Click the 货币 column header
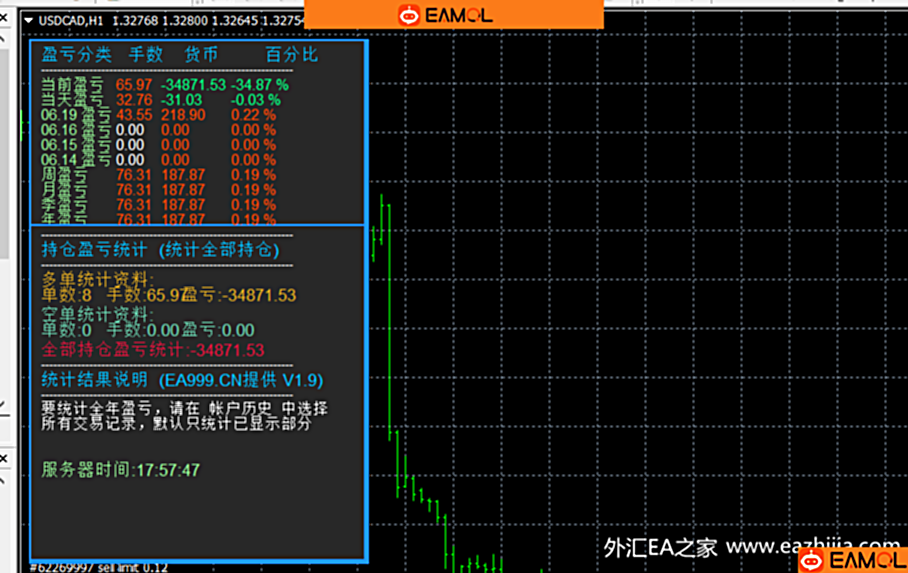This screenshot has width=908, height=573. point(201,54)
